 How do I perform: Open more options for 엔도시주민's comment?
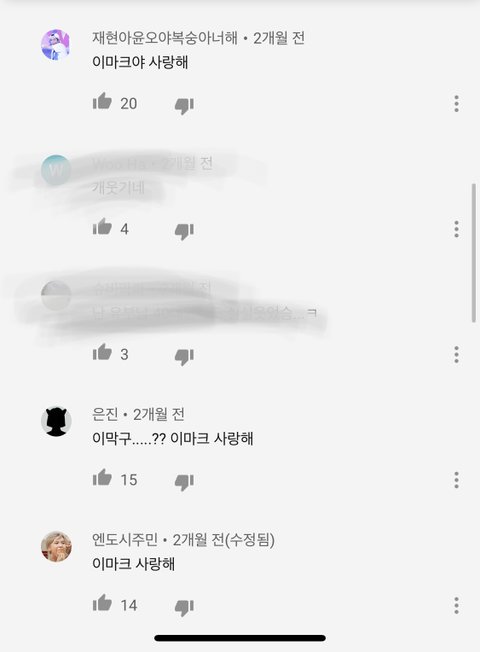pyautogui.click(x=456, y=605)
